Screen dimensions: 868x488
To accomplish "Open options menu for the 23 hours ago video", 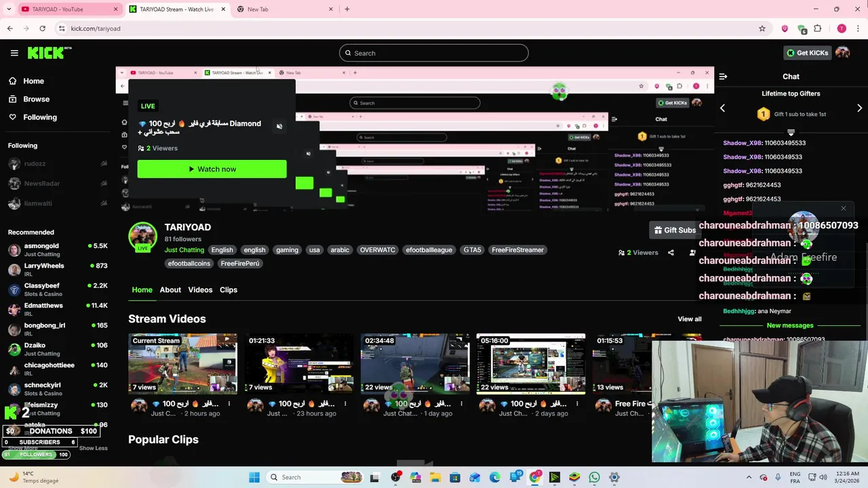I will click(x=345, y=404).
